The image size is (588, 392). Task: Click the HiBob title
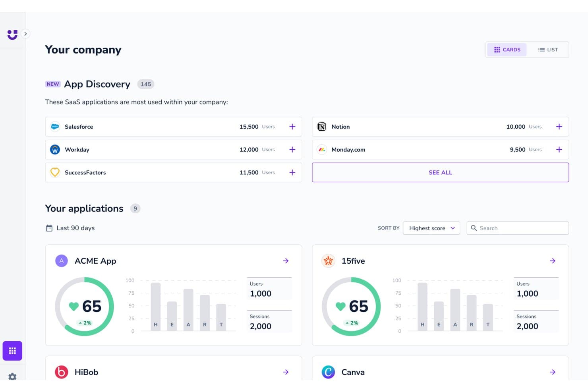pyautogui.click(x=86, y=372)
